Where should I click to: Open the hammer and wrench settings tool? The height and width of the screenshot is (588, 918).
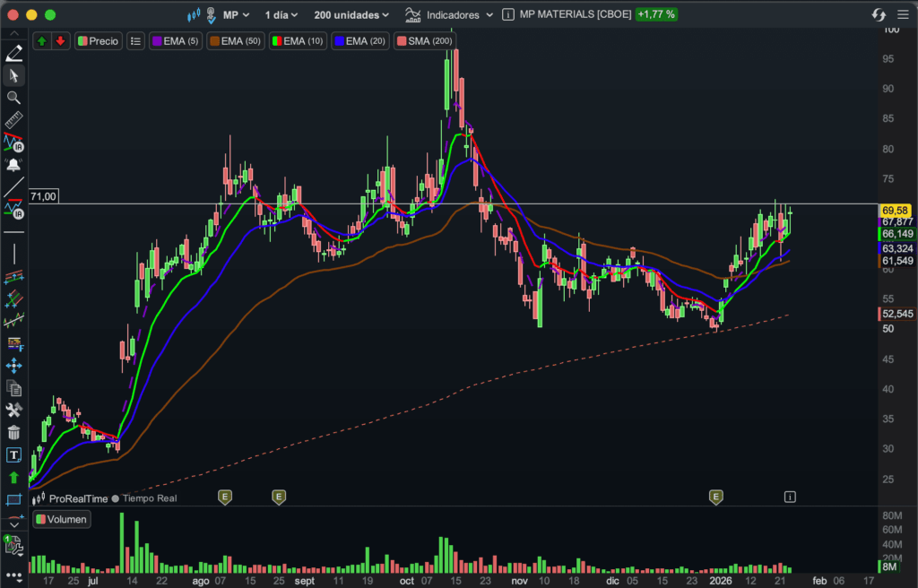[13, 411]
